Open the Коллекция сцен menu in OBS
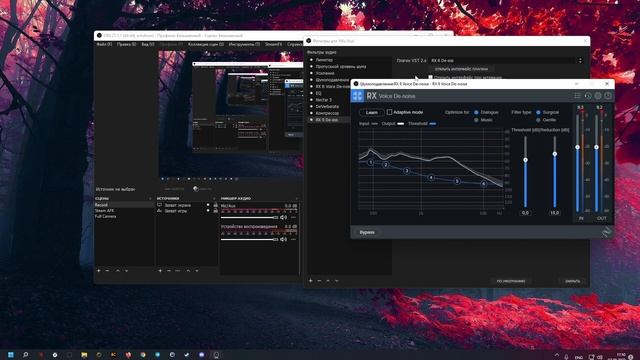Image resolution: width=640 pixels, height=360 pixels. [206, 44]
